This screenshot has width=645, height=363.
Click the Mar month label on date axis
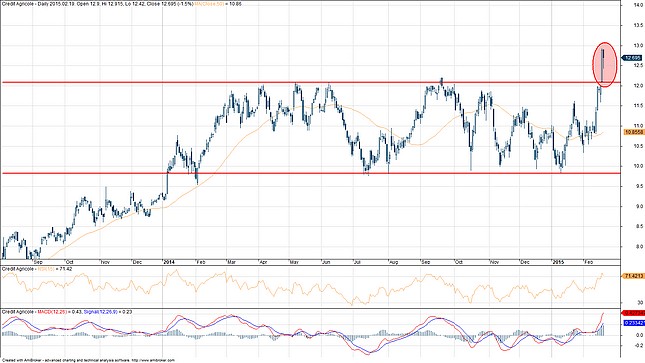tap(232, 262)
